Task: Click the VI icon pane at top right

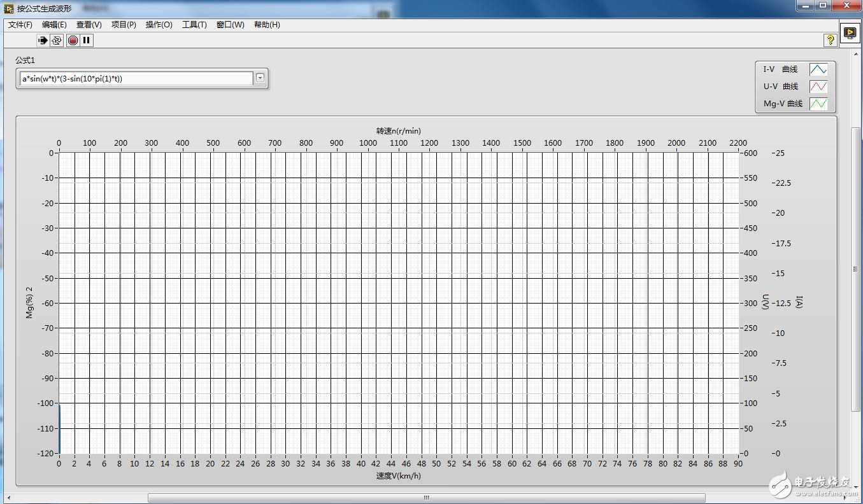Action: coord(850,32)
